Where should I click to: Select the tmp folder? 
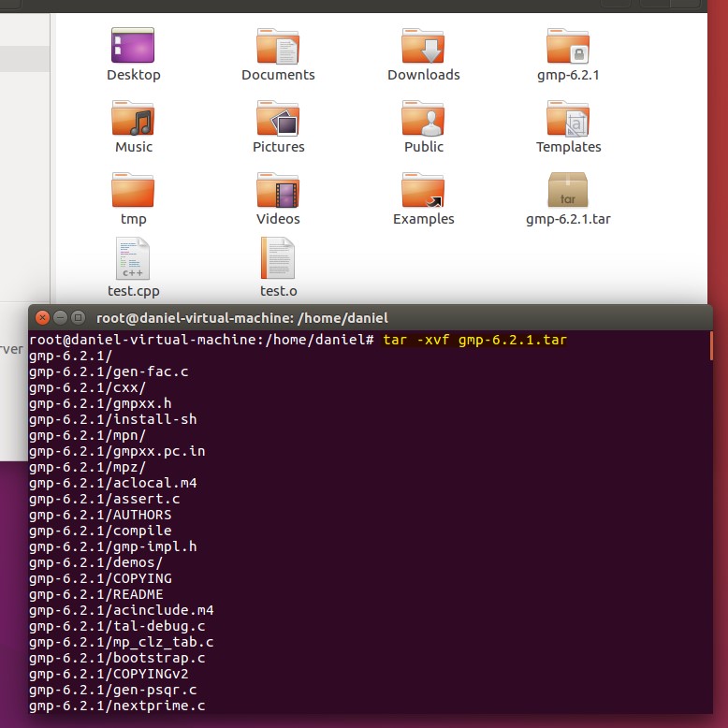[x=133, y=191]
